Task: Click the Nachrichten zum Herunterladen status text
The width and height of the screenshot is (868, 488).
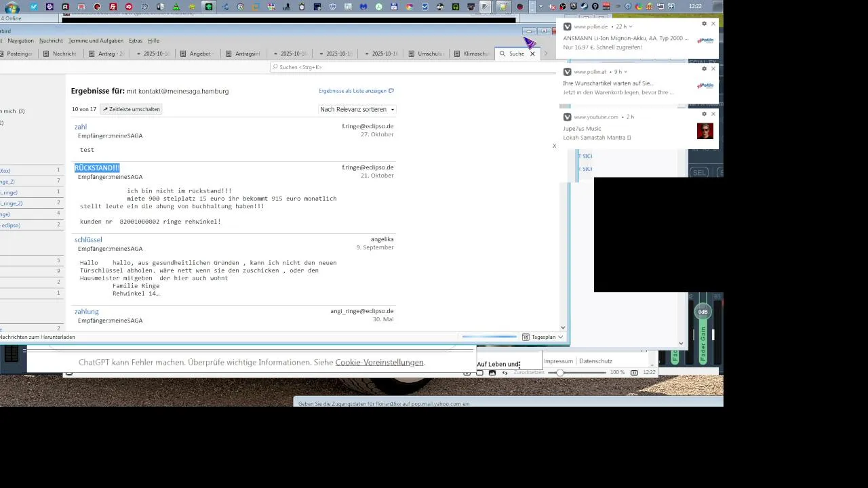Action: point(37,337)
